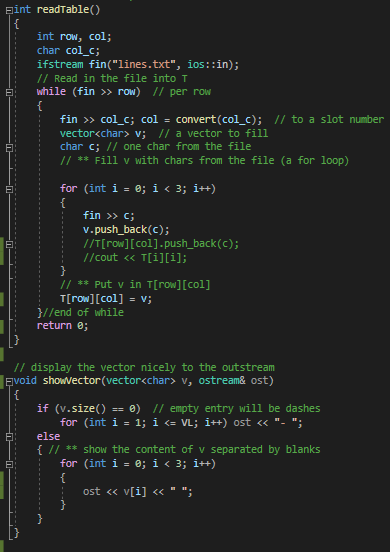The image size is (390, 552).
Task: Click the 'ost << v[i] << " ";' statement
Action: [138, 491]
